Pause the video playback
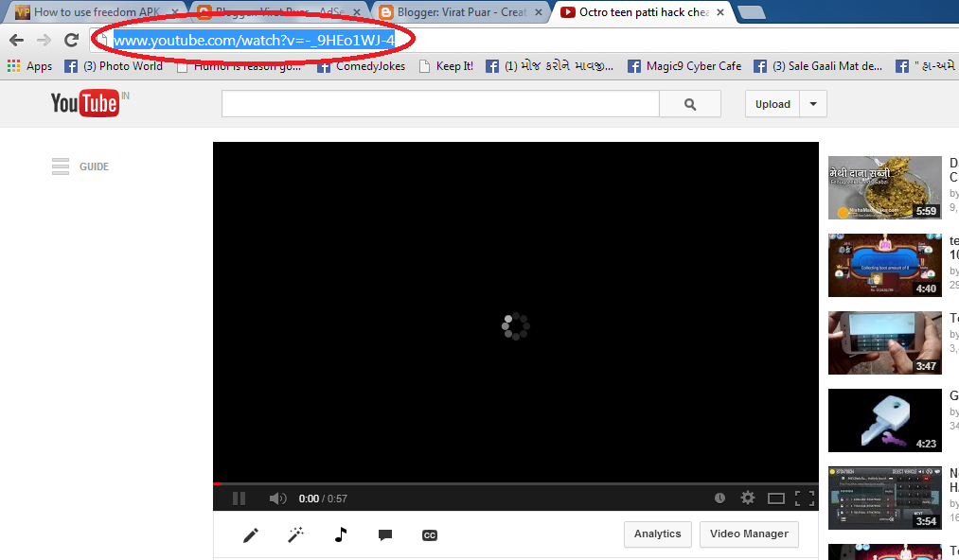The image size is (959, 560). coord(238,497)
